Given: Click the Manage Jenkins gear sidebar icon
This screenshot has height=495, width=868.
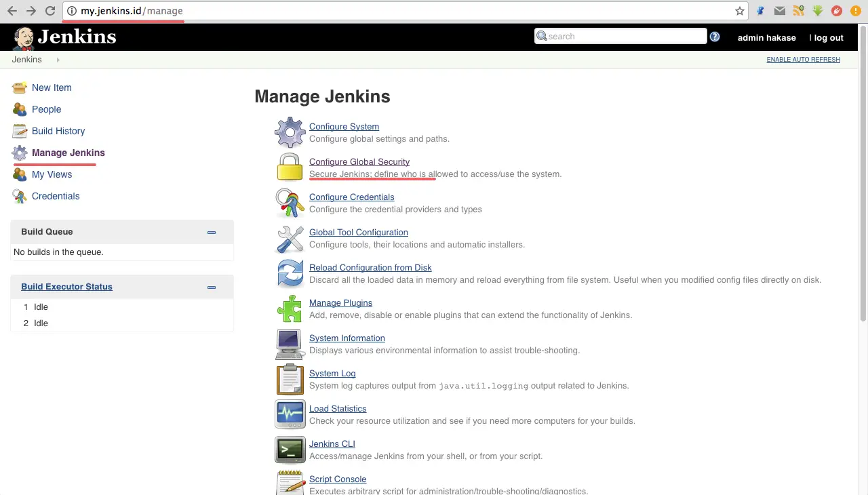Looking at the screenshot, I should coord(20,153).
